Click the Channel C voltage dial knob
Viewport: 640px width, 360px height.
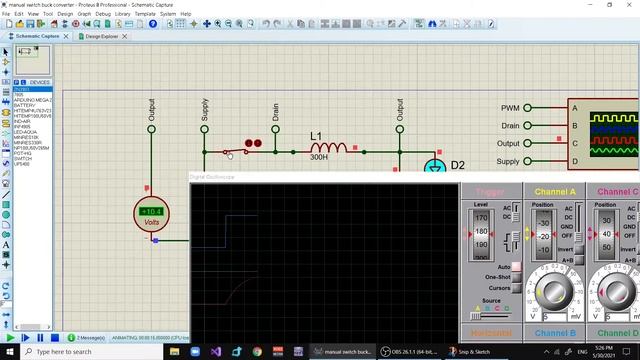[616, 291]
